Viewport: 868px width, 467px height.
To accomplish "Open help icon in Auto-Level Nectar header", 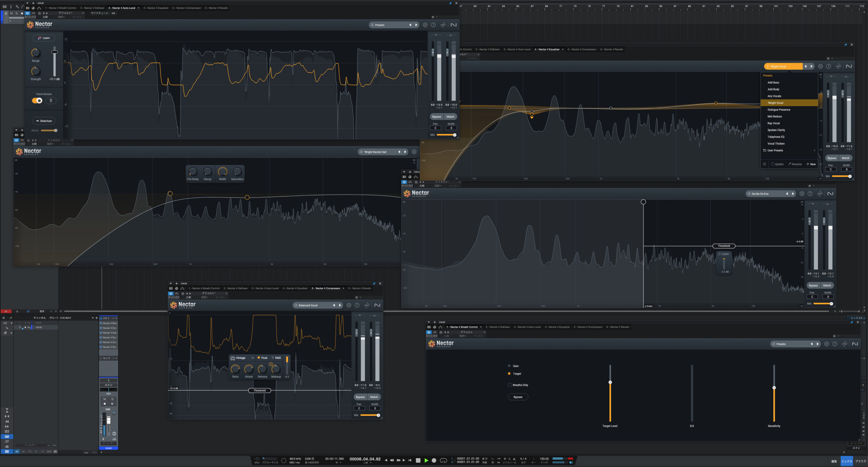I will pos(433,25).
